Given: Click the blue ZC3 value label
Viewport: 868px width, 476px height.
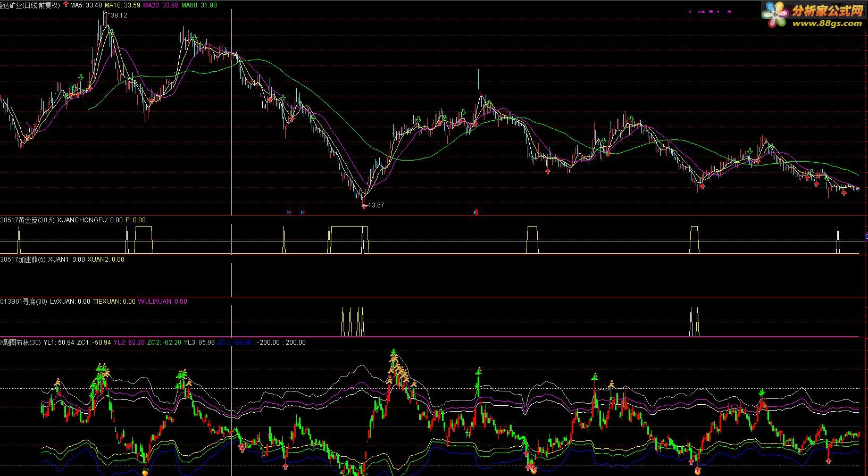Looking at the screenshot, I should pyautogui.click(x=235, y=343).
